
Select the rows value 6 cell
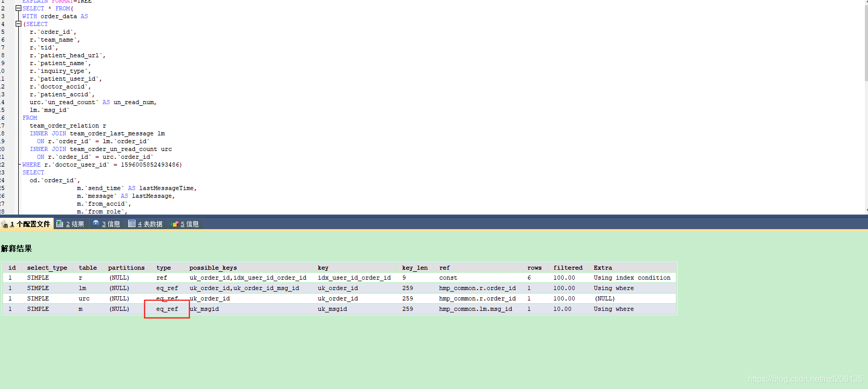(529, 278)
